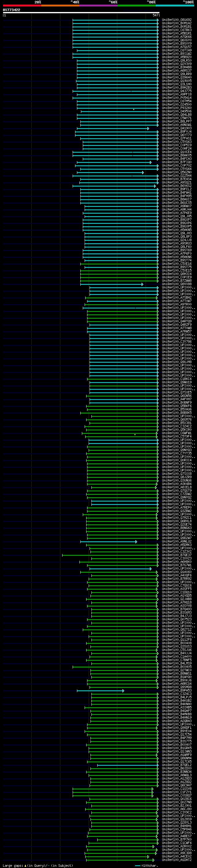Open hit UniRef100_C6TBK3
Image resolution: width=197 pixels, height=868 pixels.
177,30
